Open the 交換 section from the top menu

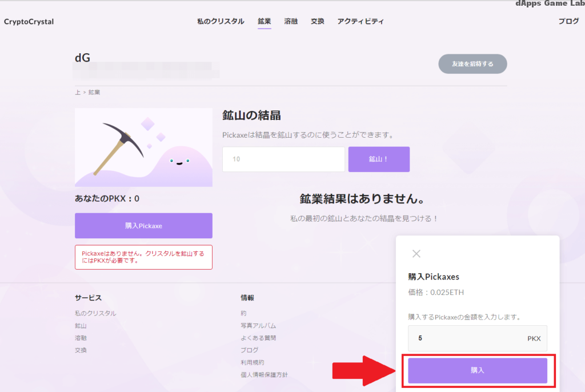click(317, 21)
